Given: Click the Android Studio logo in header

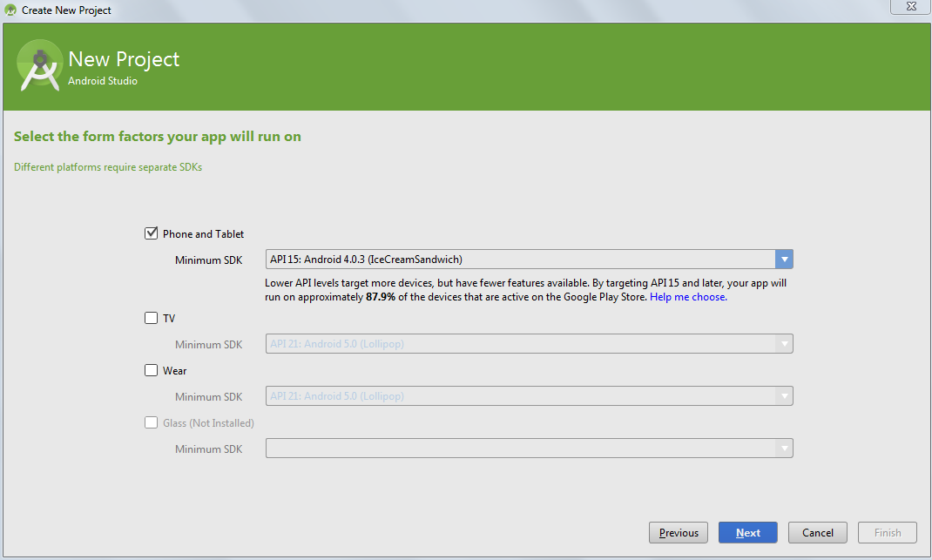Looking at the screenshot, I should 39,65.
